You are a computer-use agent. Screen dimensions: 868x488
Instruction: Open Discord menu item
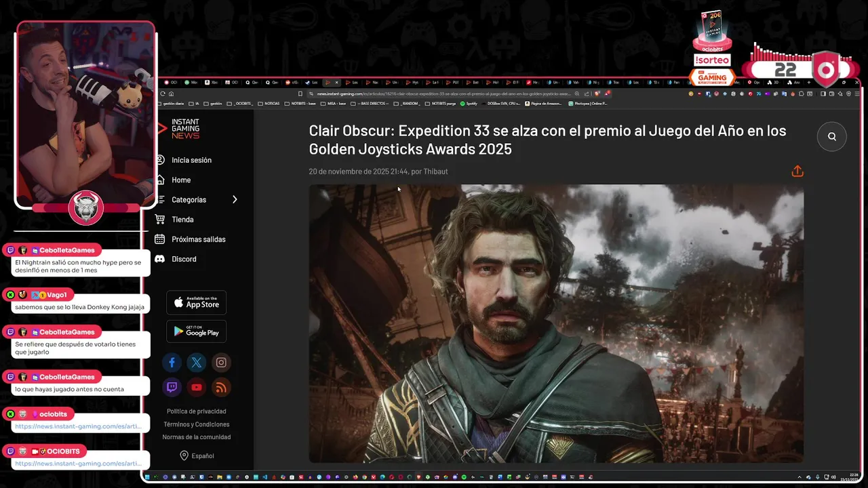[x=184, y=259]
